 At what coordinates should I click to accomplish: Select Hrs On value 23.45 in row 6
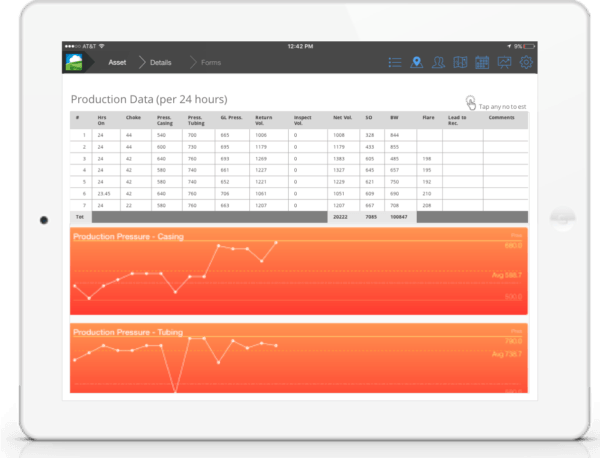pos(104,194)
